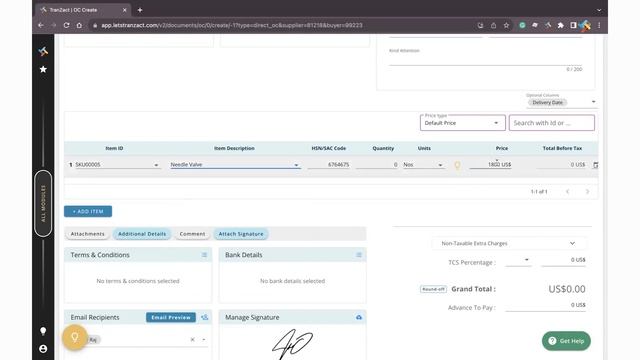Image resolution: width=640 pixels, height=360 pixels.
Task: Open the Bank Details list icon
Action: 359,255
